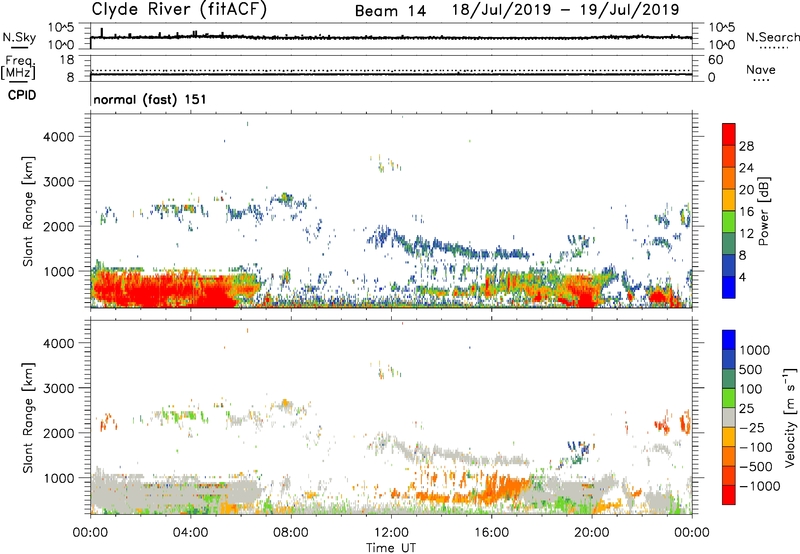
Task: Click the '28' value on power colorbar
Action: pyautogui.click(x=746, y=146)
